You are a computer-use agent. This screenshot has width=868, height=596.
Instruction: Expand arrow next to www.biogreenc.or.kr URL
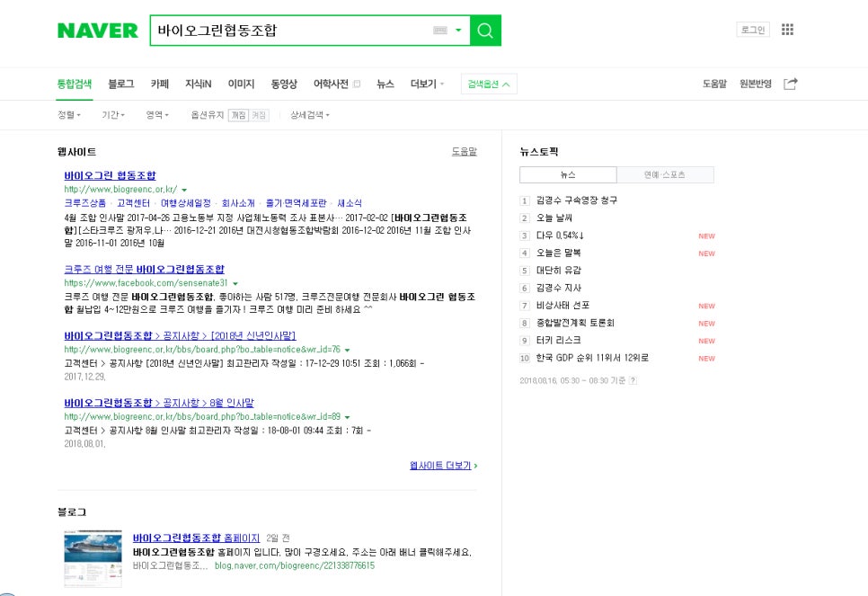184,190
